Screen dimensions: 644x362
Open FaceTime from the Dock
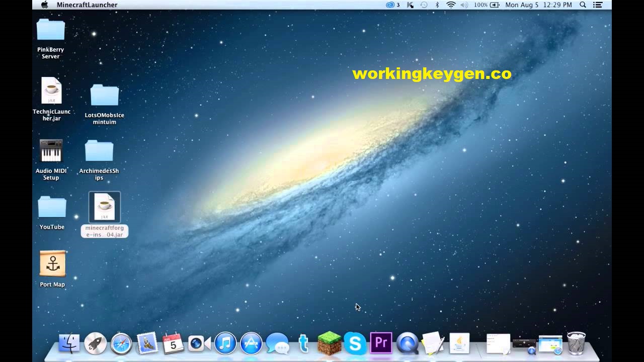pos(199,344)
